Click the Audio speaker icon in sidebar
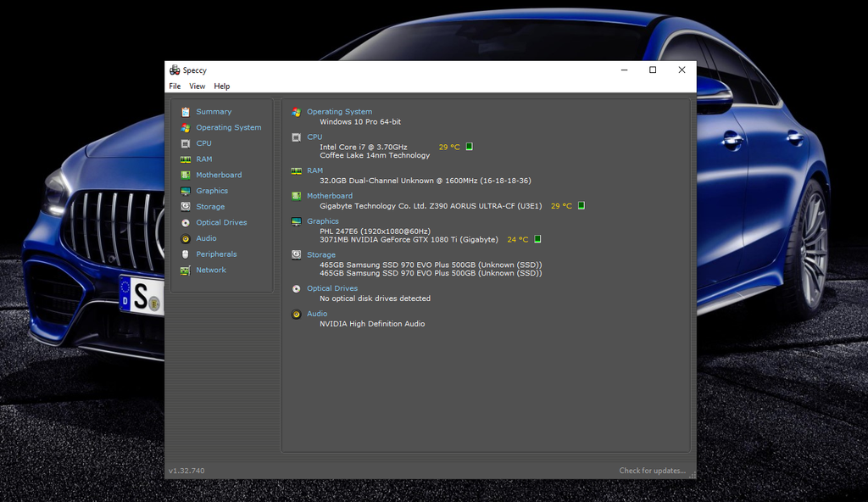Viewport: 868px width, 502px height. pyautogui.click(x=186, y=239)
